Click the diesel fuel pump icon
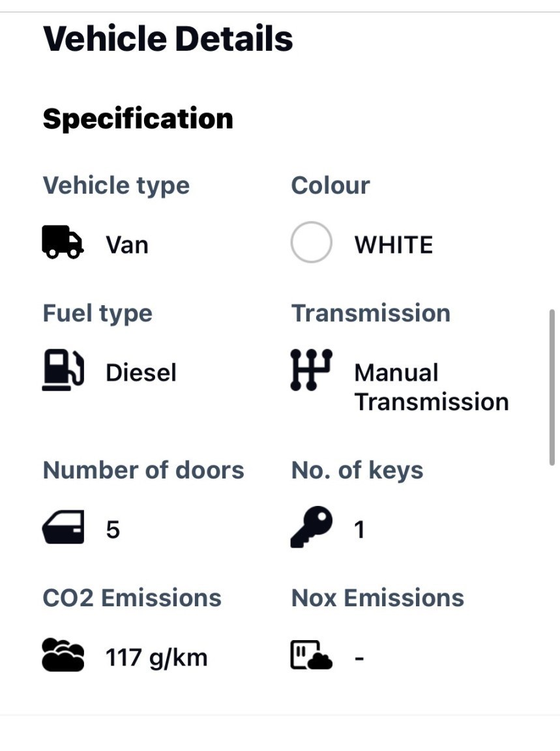The height and width of the screenshot is (751, 560). pyautogui.click(x=63, y=370)
